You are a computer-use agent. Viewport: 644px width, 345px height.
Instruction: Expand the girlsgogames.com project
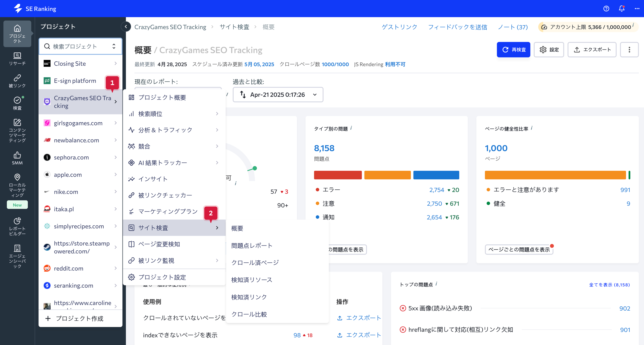pyautogui.click(x=115, y=123)
